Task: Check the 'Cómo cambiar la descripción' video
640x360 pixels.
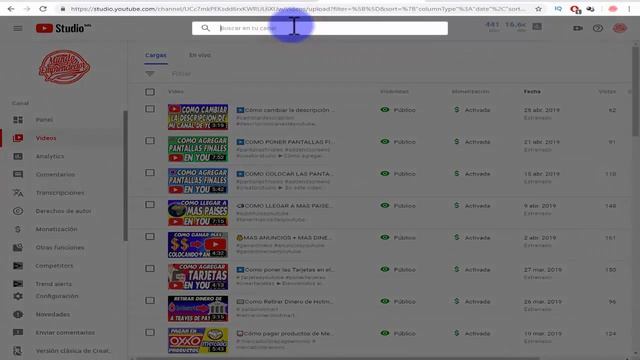Action: point(150,109)
